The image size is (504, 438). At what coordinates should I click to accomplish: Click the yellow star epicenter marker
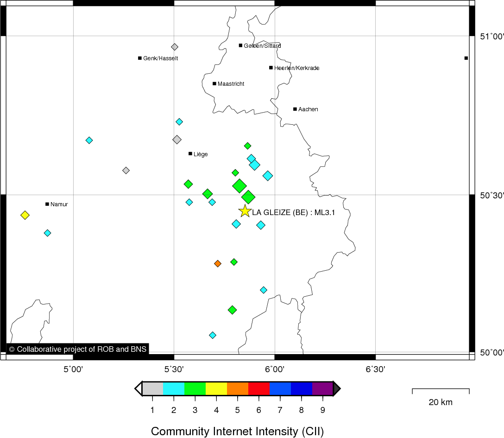pyautogui.click(x=245, y=211)
